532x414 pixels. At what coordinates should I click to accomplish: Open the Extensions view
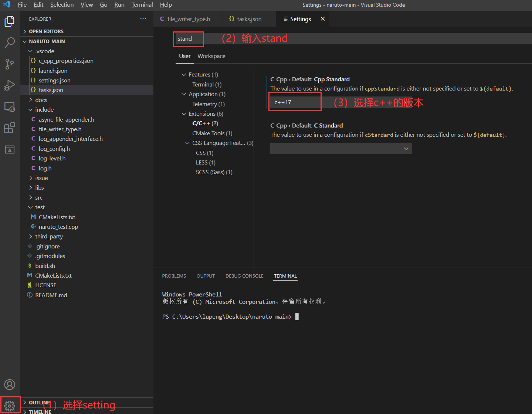[x=9, y=128]
